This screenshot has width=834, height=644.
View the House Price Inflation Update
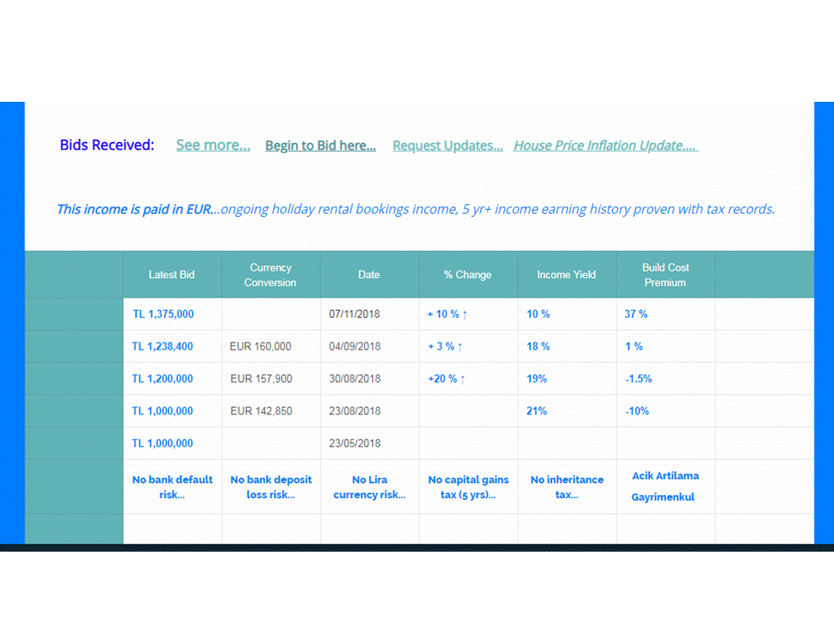pos(605,145)
